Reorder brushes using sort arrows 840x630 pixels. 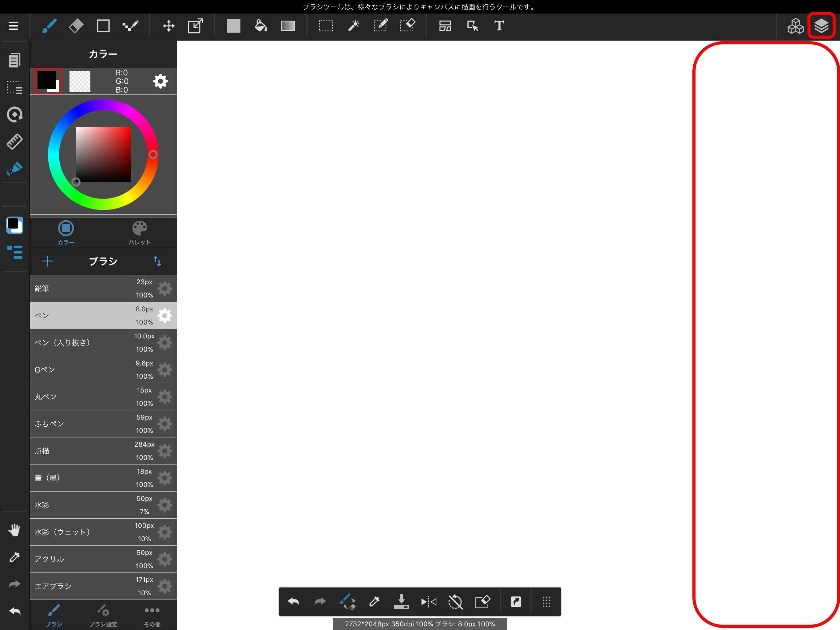(157, 261)
